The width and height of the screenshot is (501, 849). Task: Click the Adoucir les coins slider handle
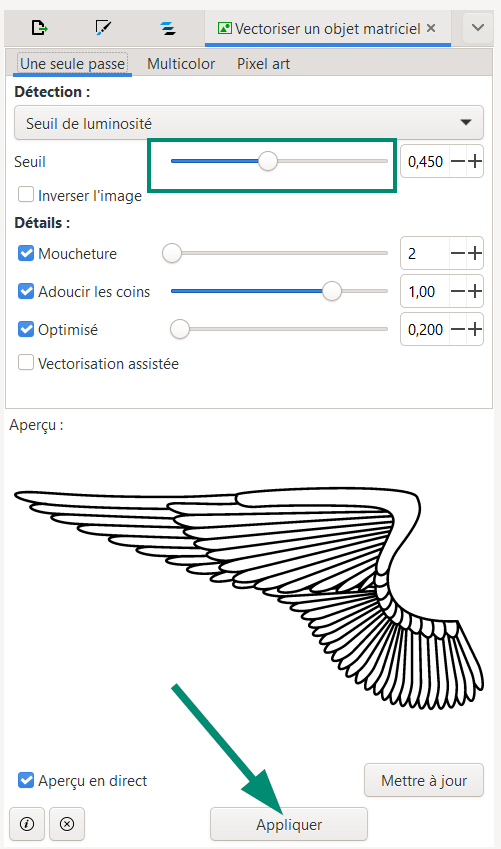point(332,291)
